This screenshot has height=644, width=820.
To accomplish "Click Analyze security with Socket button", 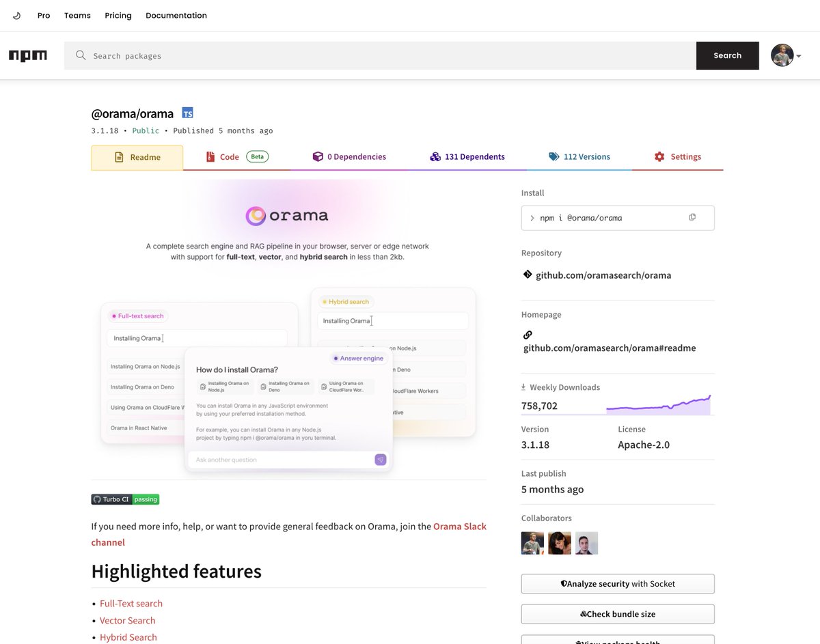I will click(x=618, y=584).
